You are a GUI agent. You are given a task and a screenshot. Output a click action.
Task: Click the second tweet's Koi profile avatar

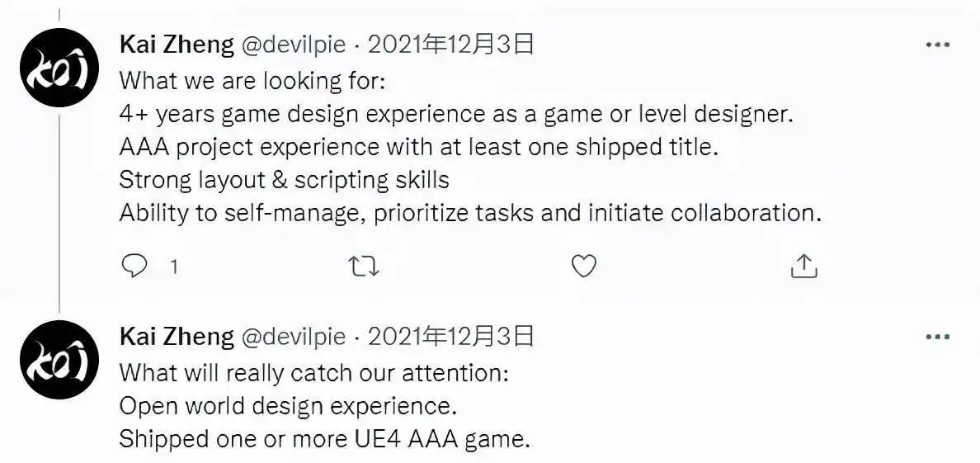(59, 360)
